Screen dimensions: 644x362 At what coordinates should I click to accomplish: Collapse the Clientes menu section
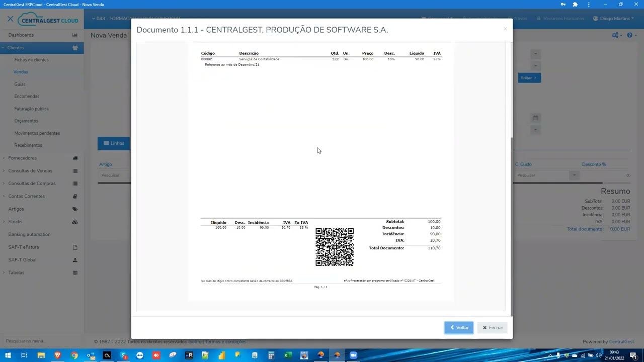[x=4, y=48]
